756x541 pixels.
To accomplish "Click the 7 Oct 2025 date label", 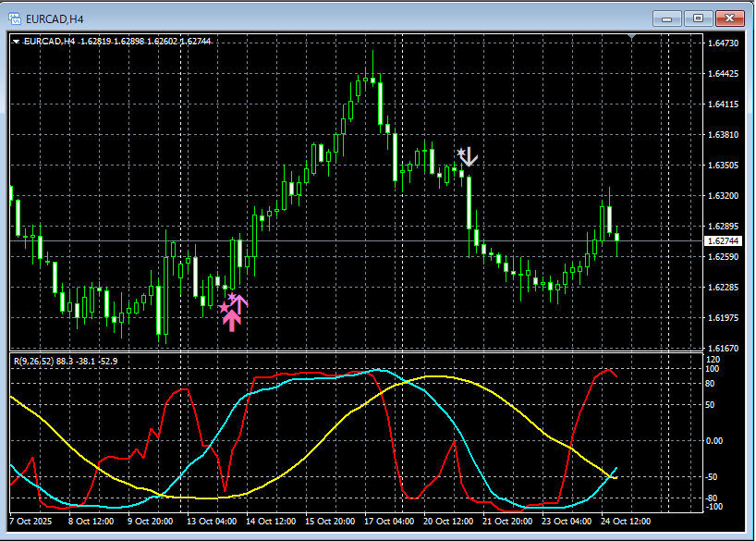I will click(32, 521).
